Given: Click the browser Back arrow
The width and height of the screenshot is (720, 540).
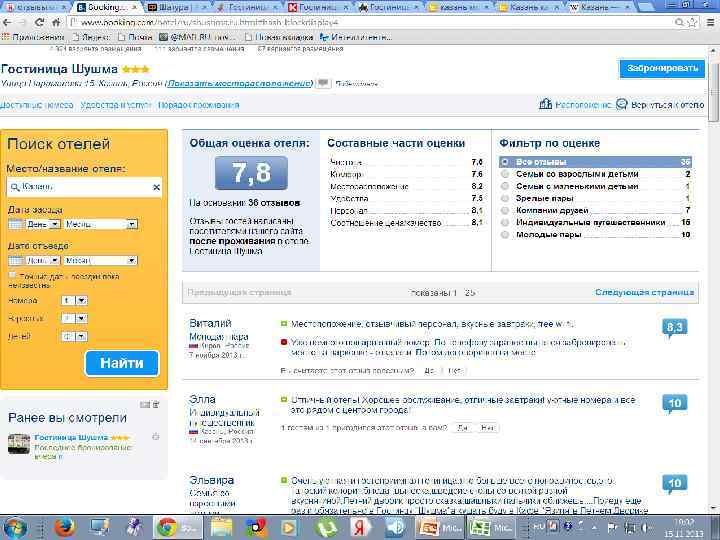Looking at the screenshot, I should coord(8,22).
